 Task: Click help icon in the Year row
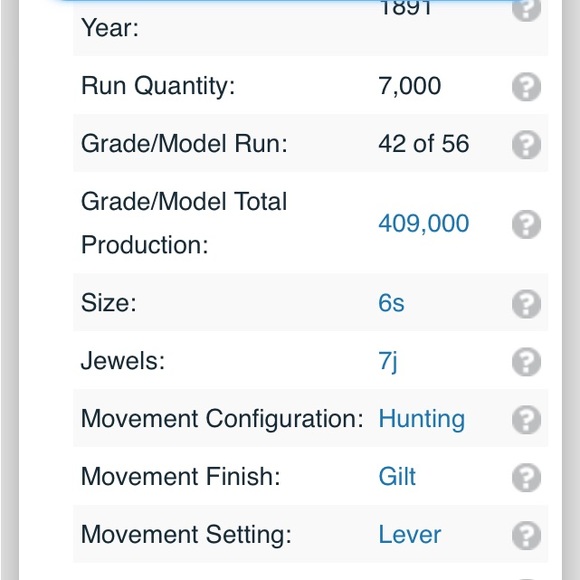click(526, 9)
